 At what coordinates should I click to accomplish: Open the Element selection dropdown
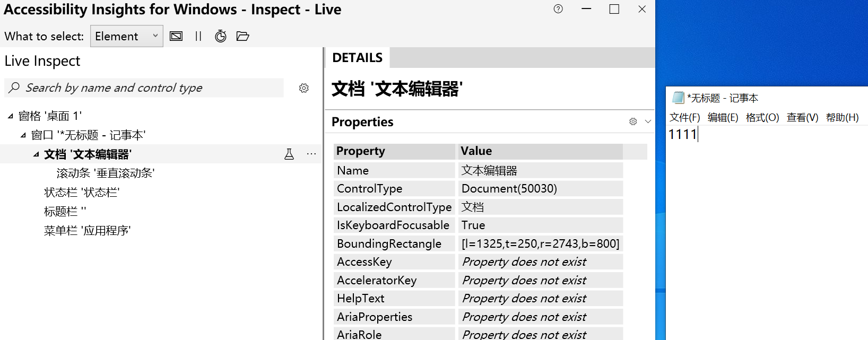(x=127, y=36)
